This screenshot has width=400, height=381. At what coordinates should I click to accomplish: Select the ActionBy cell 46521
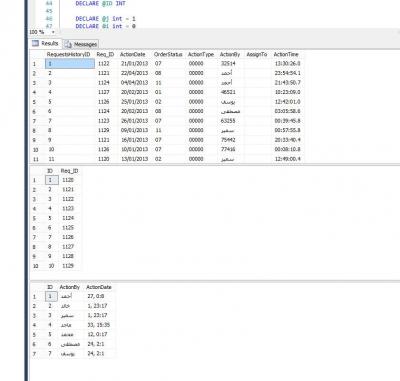[x=231, y=92]
